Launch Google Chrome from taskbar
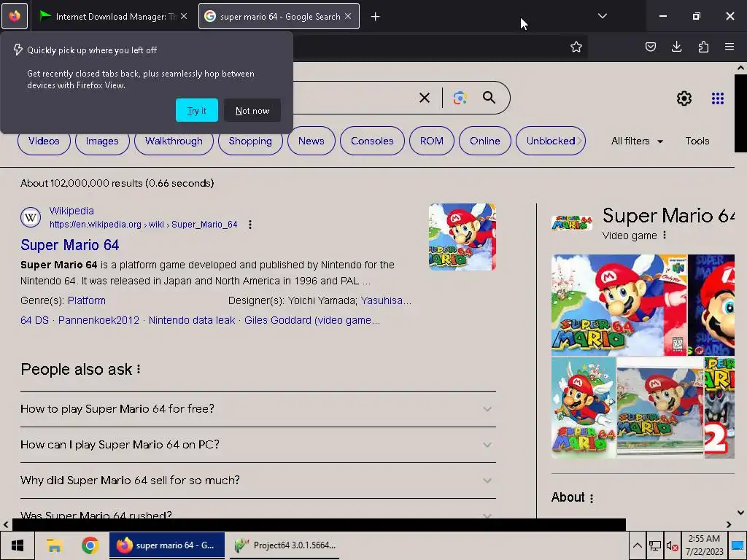Screen dimensions: 747x560 90,545
